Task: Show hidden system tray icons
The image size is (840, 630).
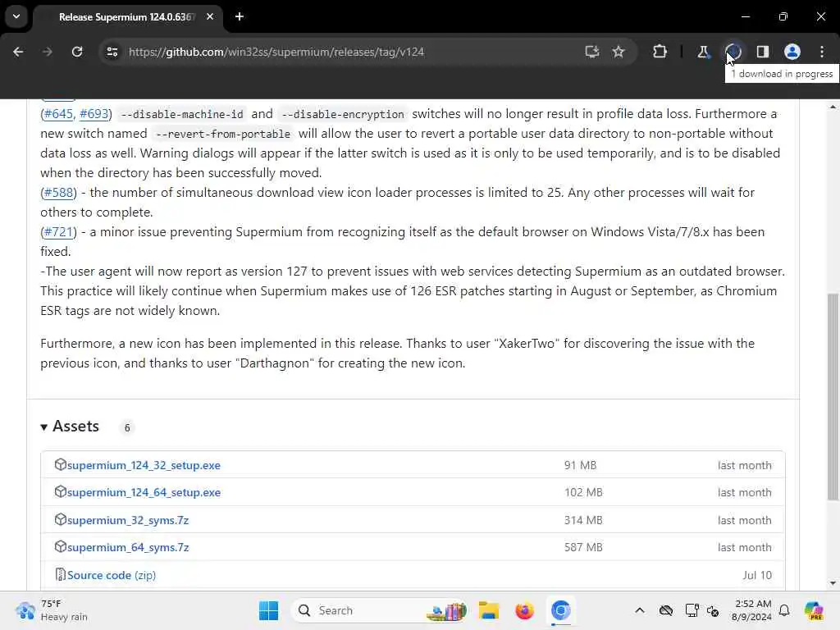Action: (x=640, y=610)
